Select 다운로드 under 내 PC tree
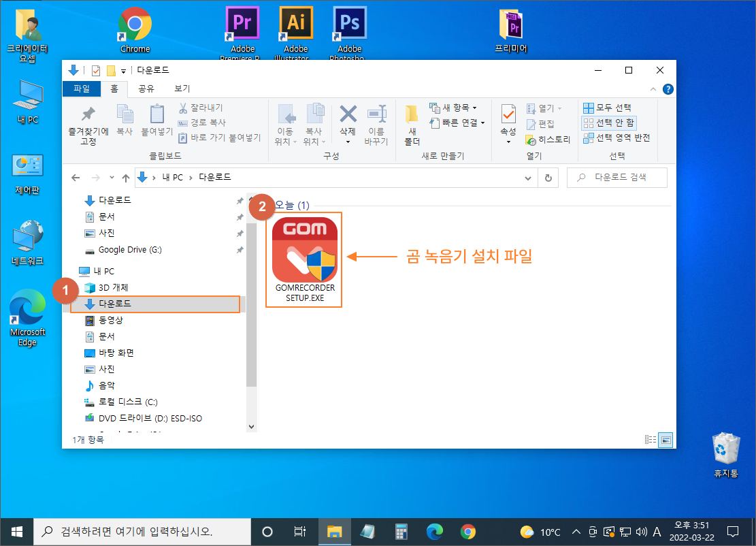This screenshot has width=756, height=546. (x=155, y=304)
